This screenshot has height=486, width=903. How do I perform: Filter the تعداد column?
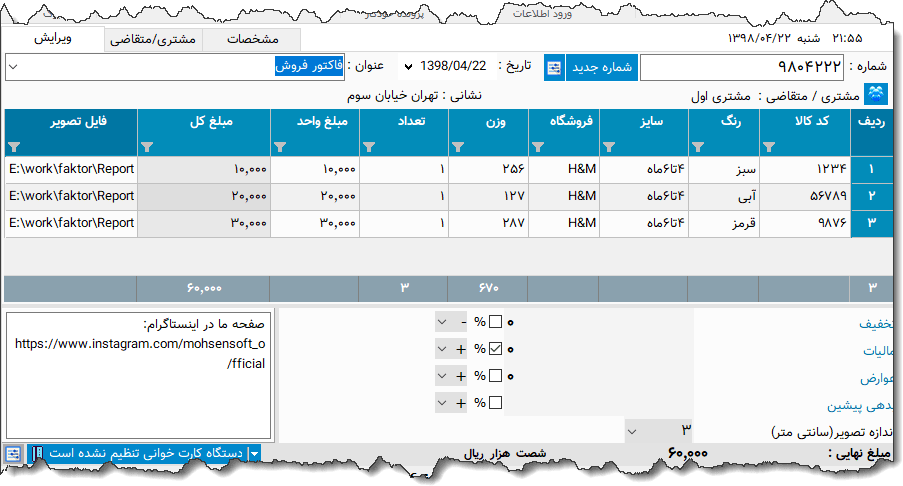pyautogui.click(x=369, y=147)
